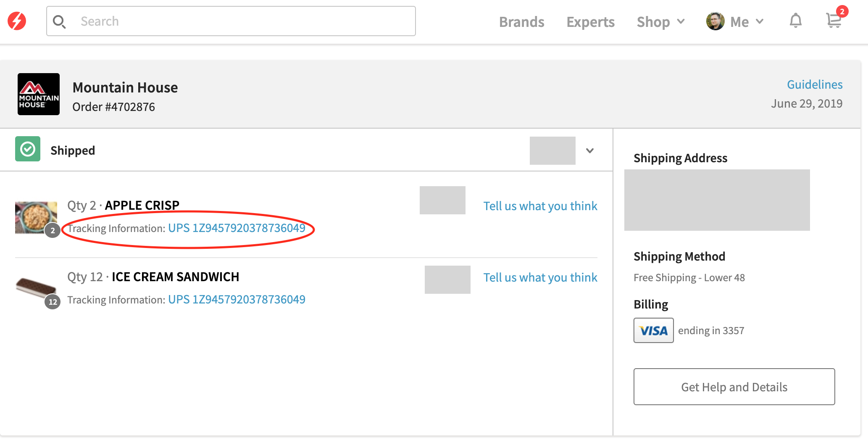This screenshot has height=443, width=868.
Task: Click the VISA card icon
Action: click(x=653, y=330)
